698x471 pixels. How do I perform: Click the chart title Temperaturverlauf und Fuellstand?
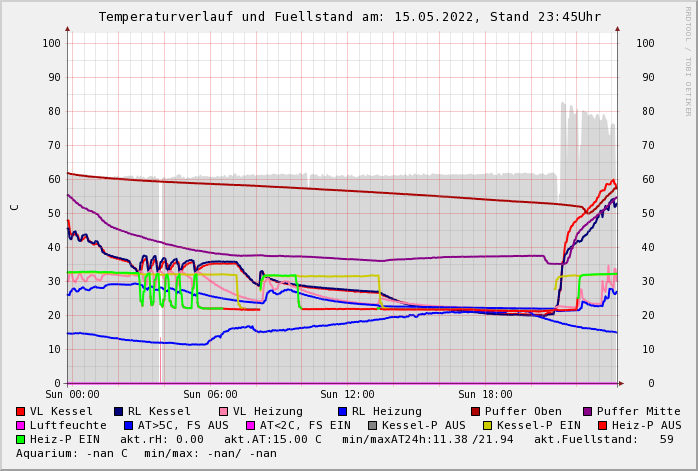[x=349, y=17]
